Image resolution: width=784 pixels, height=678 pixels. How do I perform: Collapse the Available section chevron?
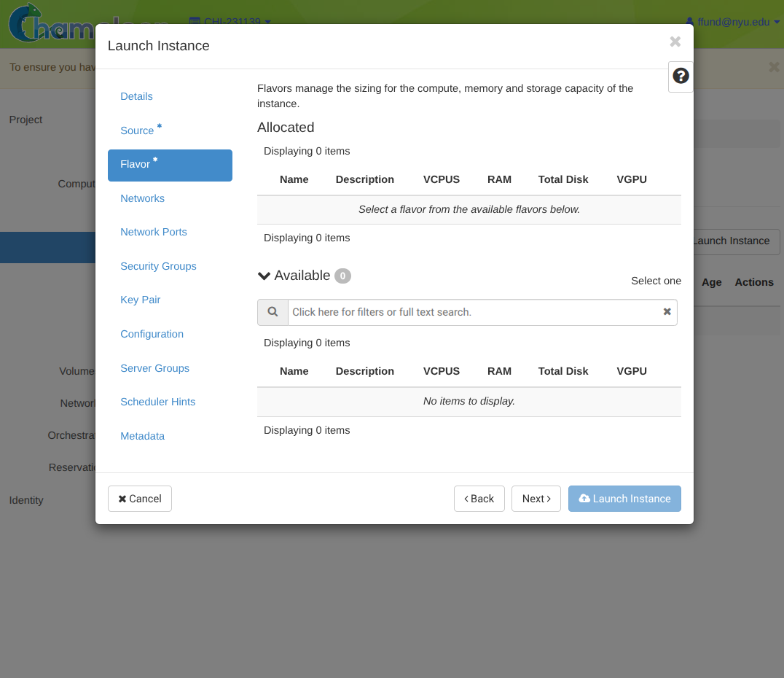point(264,276)
